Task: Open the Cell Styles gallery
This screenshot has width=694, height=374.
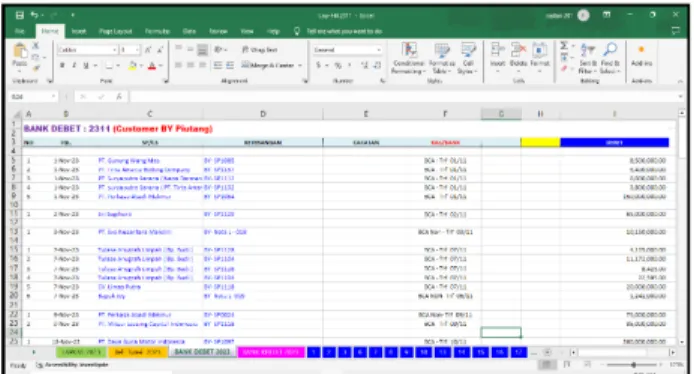Action: pyautogui.click(x=467, y=58)
